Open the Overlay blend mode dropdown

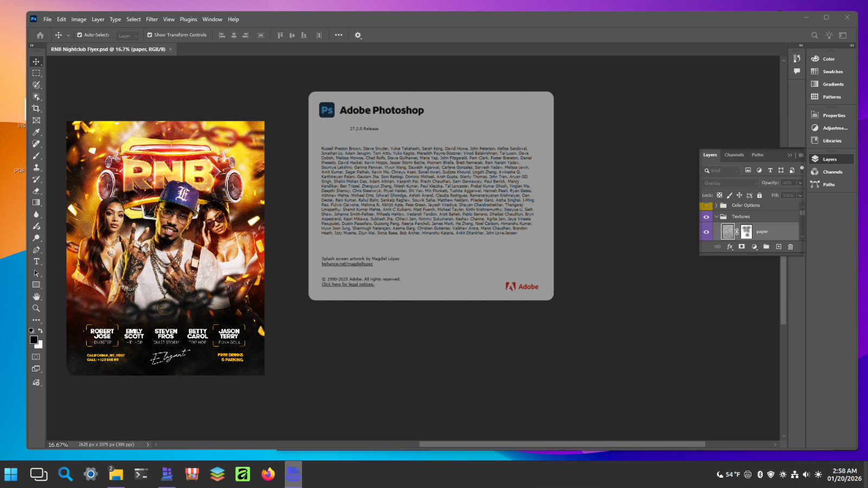pos(730,183)
